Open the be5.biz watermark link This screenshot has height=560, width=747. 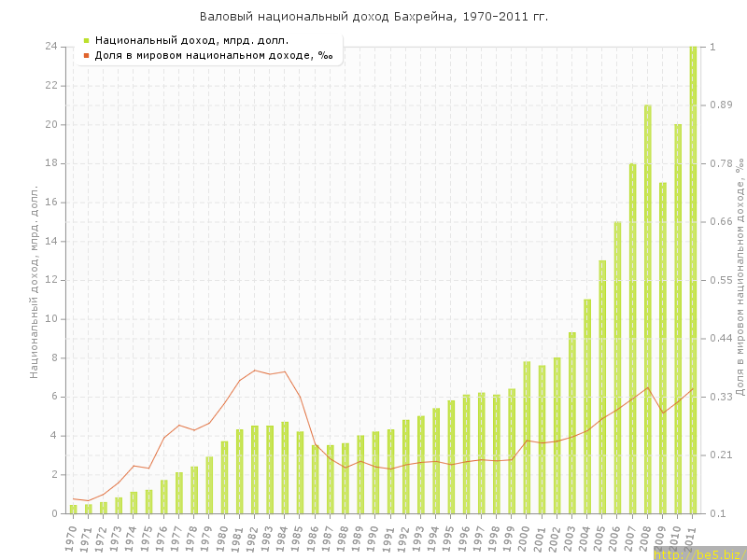coord(697,554)
